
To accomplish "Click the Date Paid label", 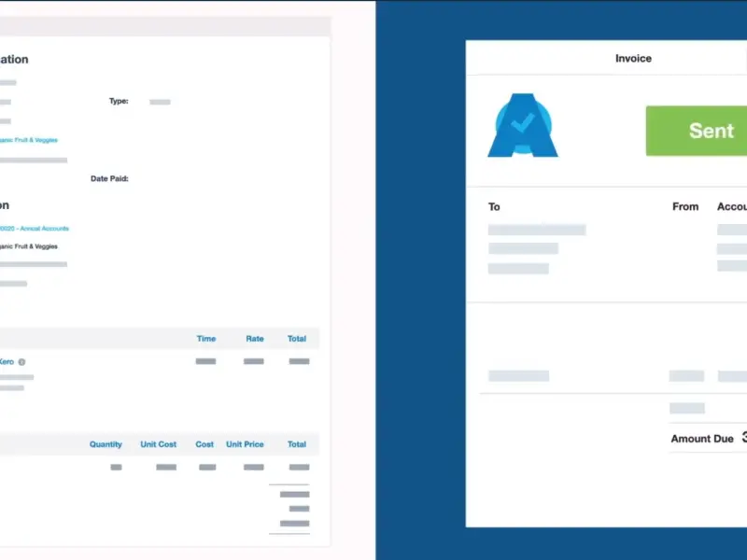I will [x=109, y=178].
